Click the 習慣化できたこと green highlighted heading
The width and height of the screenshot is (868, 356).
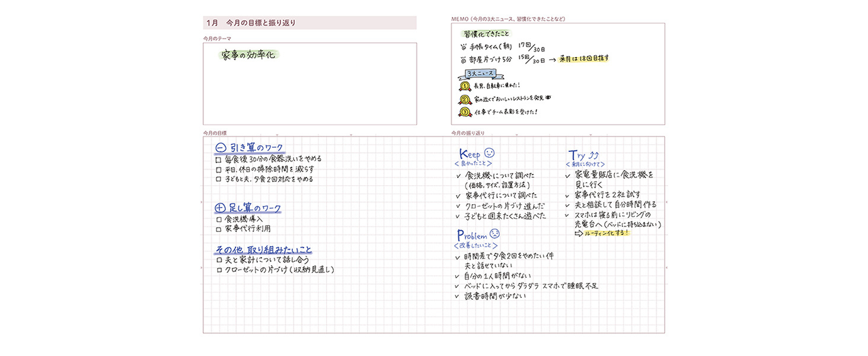486,34
